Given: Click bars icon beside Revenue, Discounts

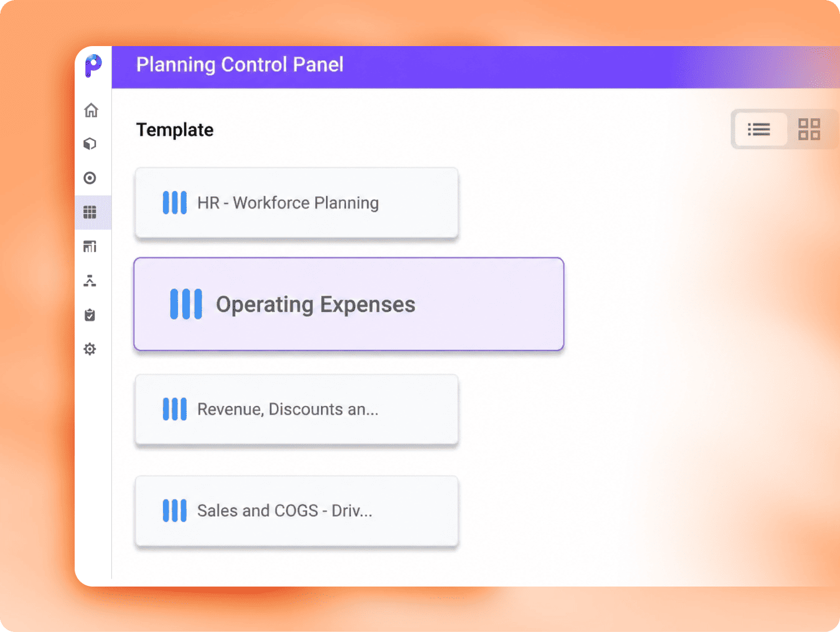Looking at the screenshot, I should [175, 410].
